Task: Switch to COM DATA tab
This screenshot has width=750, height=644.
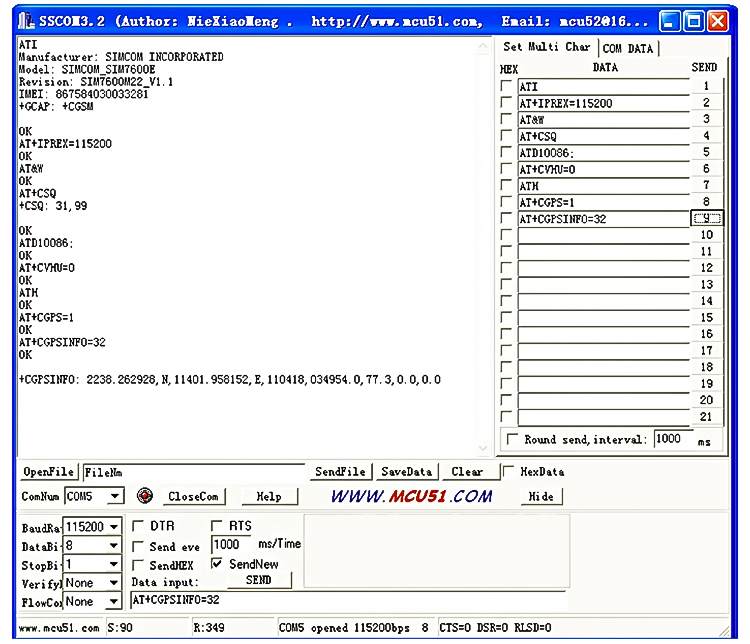Action: tap(628, 48)
